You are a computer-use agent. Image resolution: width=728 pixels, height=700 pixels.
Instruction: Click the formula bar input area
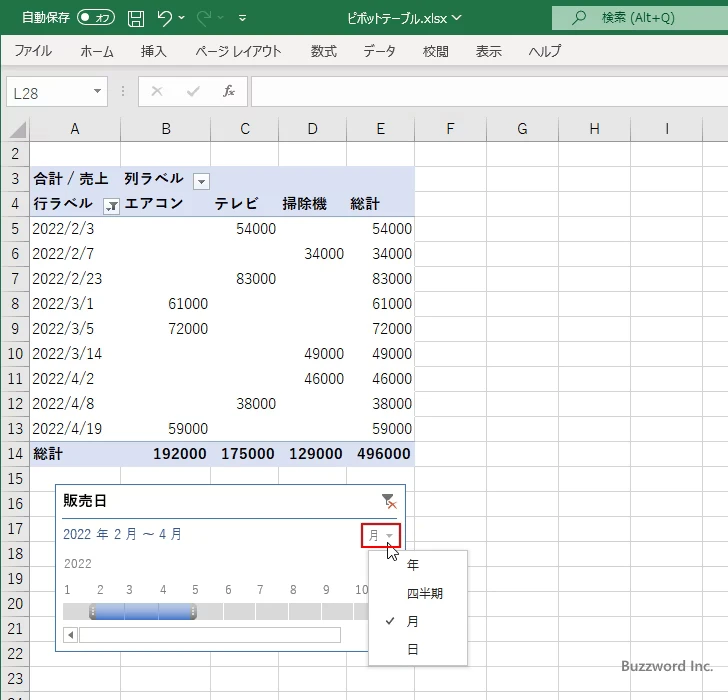pyautogui.click(x=489, y=91)
